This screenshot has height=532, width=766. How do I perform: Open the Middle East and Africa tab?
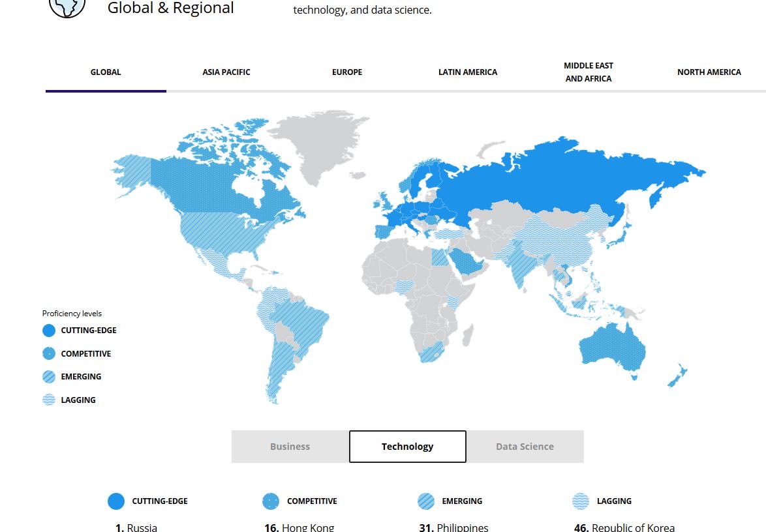coord(589,72)
